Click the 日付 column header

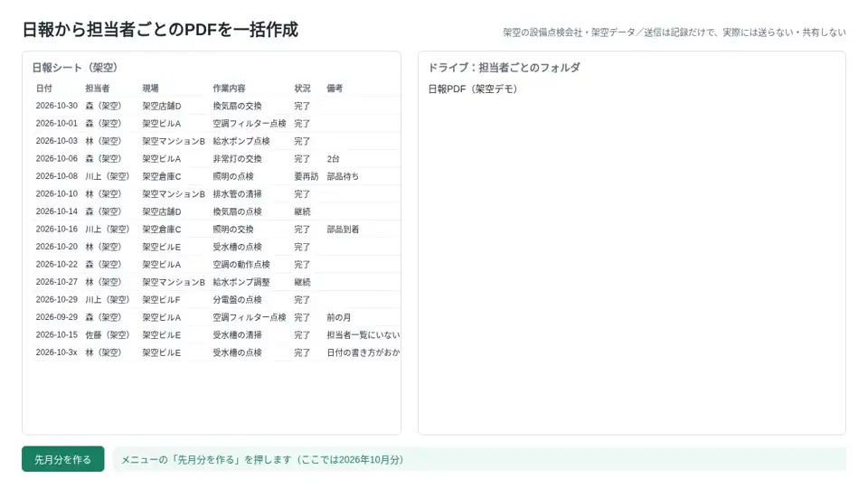click(x=43, y=88)
